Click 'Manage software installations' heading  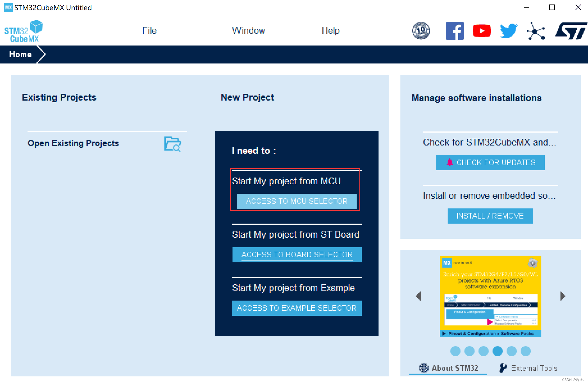477,98
